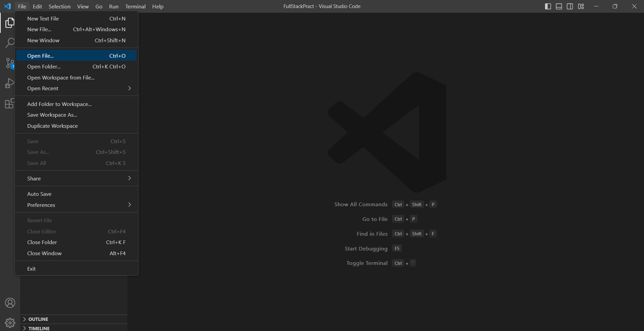
Task: Click the F5 keybinding label
Action: point(397,249)
